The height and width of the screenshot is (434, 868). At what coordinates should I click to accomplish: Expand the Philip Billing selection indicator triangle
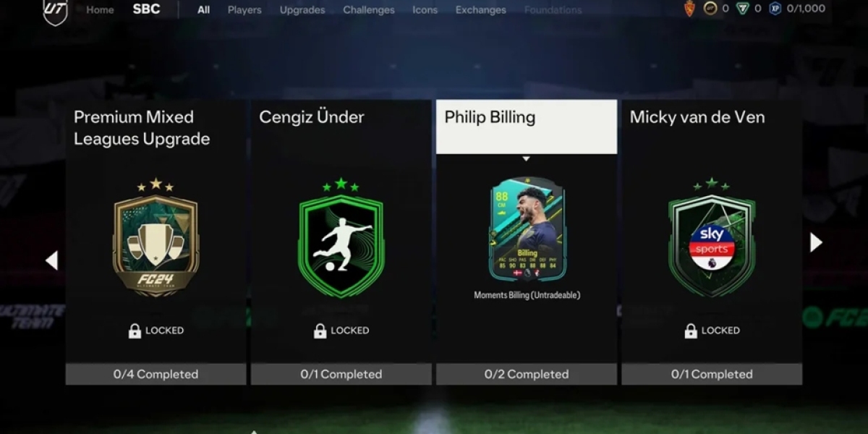coord(527,158)
